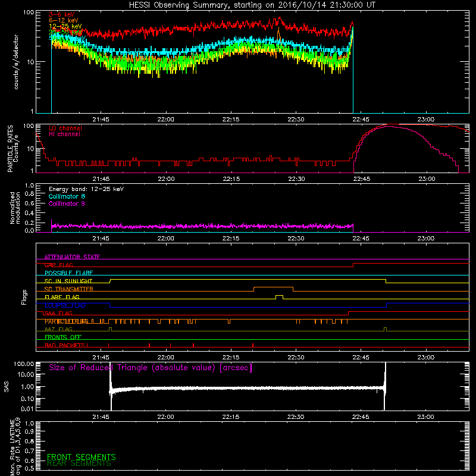This screenshot has height=476, width=476.
Task: Select the green 25-50 keV legend label
Action: click(x=65, y=32)
